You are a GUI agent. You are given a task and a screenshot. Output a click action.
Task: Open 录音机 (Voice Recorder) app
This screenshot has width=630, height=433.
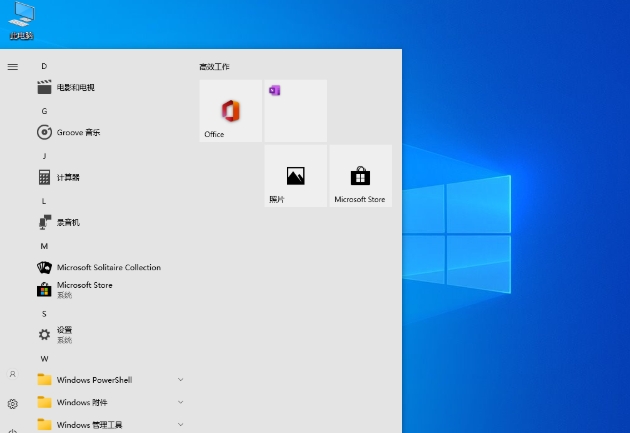68,222
